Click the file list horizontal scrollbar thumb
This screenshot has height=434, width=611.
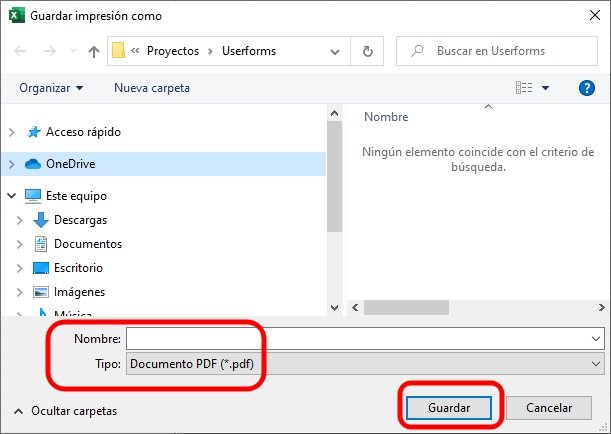point(406,307)
